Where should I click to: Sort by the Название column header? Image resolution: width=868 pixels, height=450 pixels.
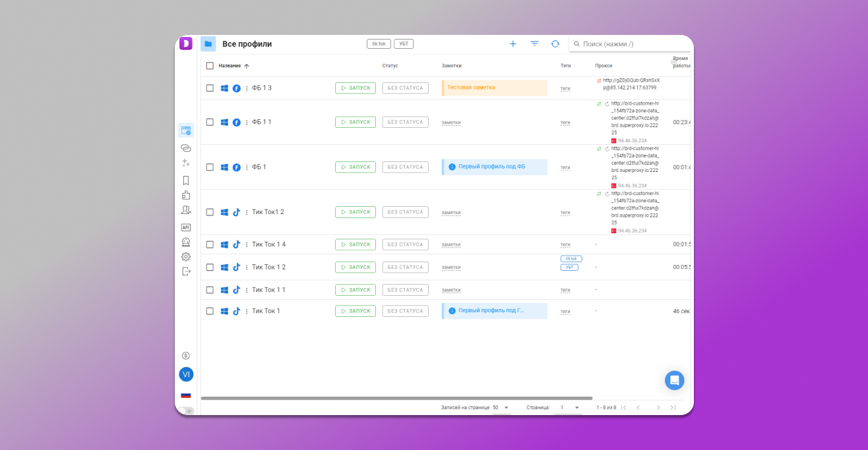pyautogui.click(x=230, y=66)
